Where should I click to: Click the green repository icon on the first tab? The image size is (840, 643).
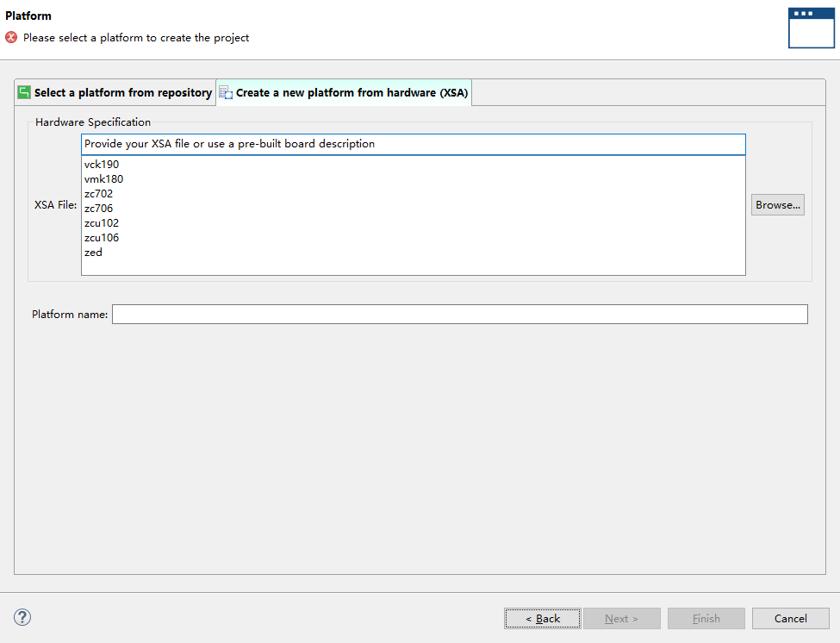point(24,92)
